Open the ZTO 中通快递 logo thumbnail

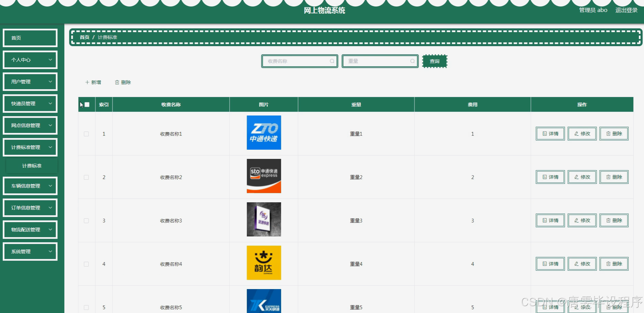tap(264, 133)
